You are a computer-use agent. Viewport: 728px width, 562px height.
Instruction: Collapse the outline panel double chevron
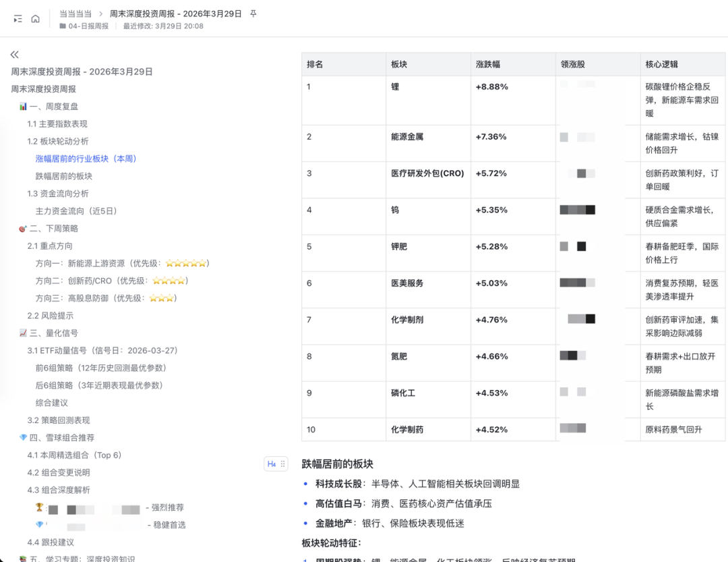[15, 55]
